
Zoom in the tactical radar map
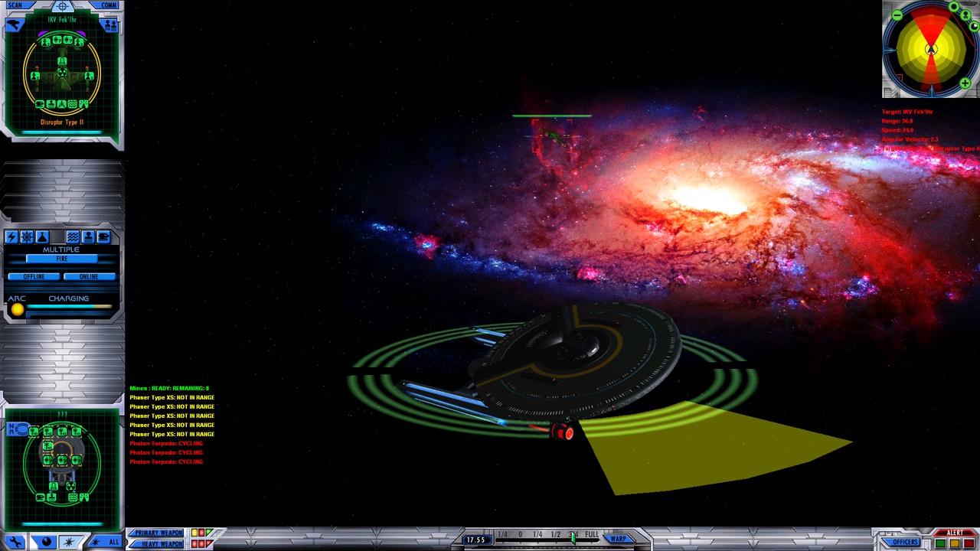coord(965,83)
